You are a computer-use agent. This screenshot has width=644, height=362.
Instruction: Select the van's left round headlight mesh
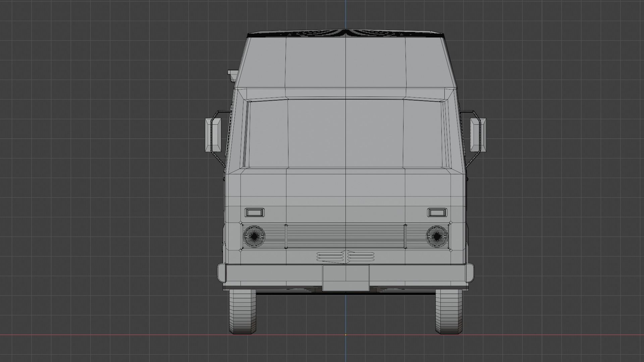click(254, 237)
